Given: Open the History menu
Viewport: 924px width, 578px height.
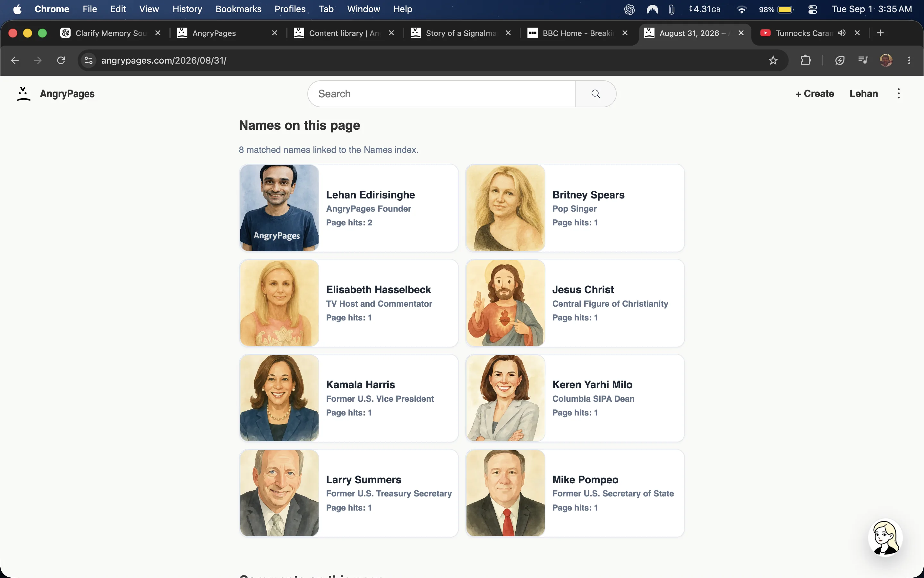Looking at the screenshot, I should (x=187, y=9).
